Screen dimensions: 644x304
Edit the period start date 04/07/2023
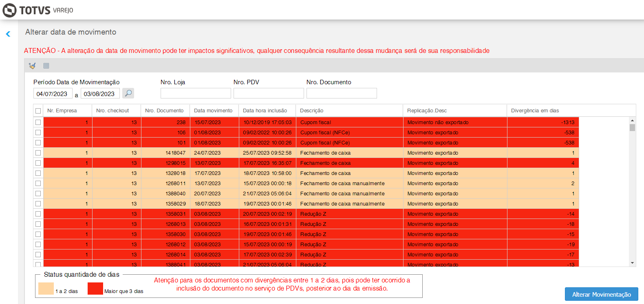53,94
